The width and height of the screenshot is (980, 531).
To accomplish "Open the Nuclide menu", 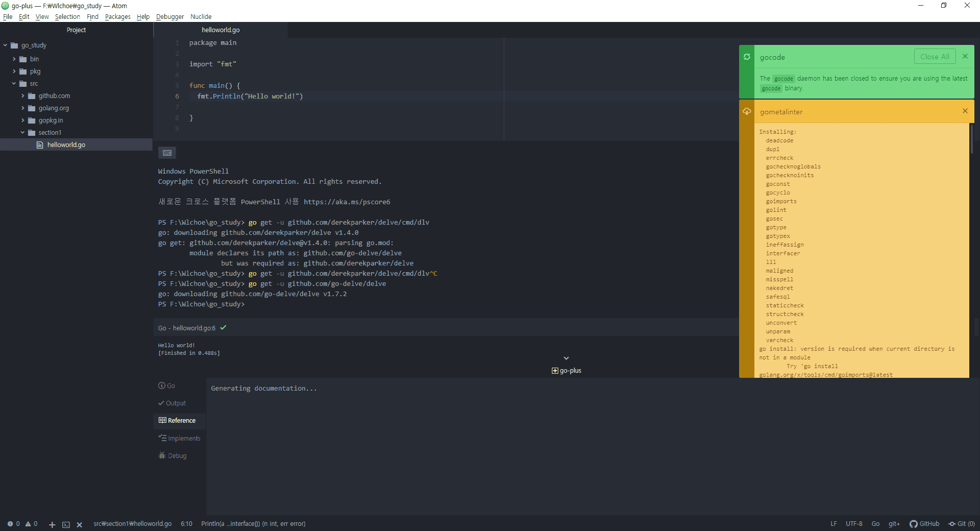I will (201, 17).
